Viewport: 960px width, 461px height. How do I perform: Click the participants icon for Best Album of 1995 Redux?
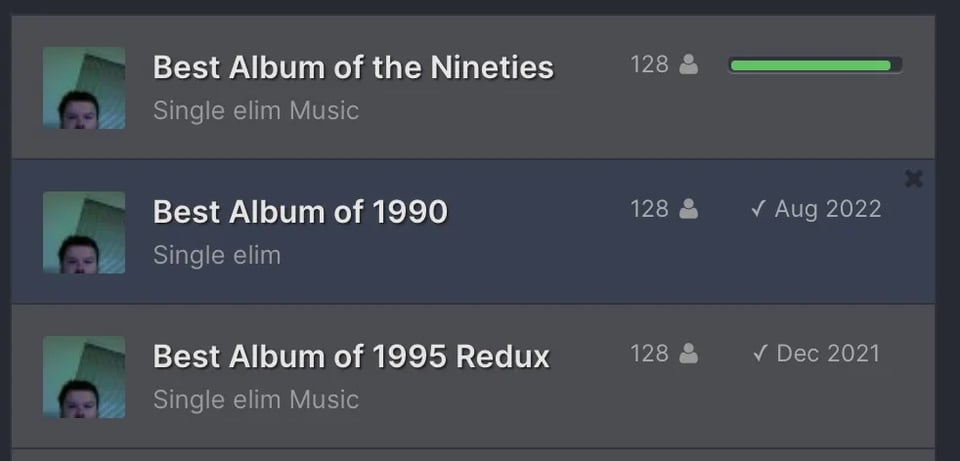click(689, 354)
